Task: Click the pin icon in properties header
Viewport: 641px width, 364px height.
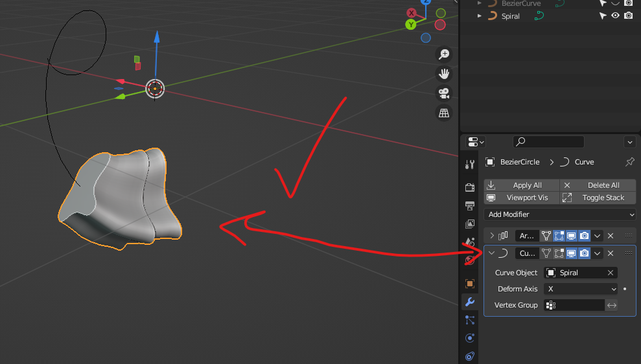Action: (x=629, y=162)
